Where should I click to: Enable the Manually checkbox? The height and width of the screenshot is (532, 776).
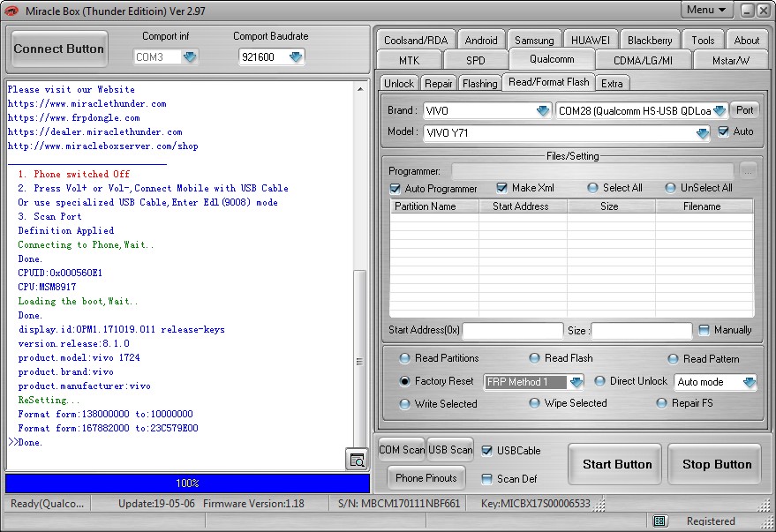coord(704,330)
